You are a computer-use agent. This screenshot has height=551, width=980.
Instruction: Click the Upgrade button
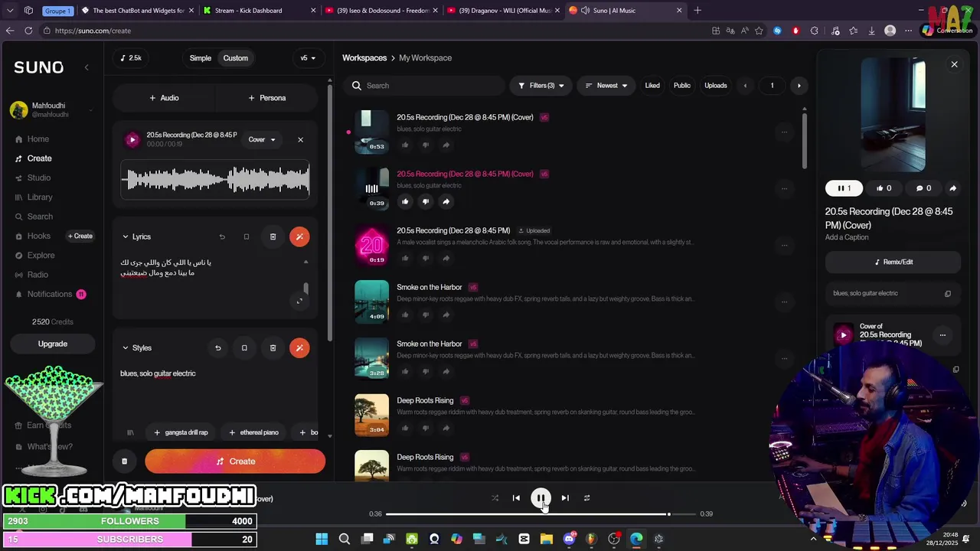53,344
